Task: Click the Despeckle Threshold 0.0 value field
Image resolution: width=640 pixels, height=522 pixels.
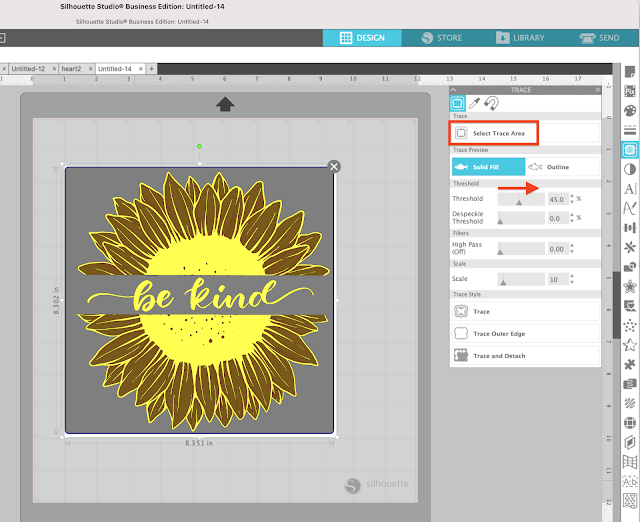Action: tap(558, 218)
